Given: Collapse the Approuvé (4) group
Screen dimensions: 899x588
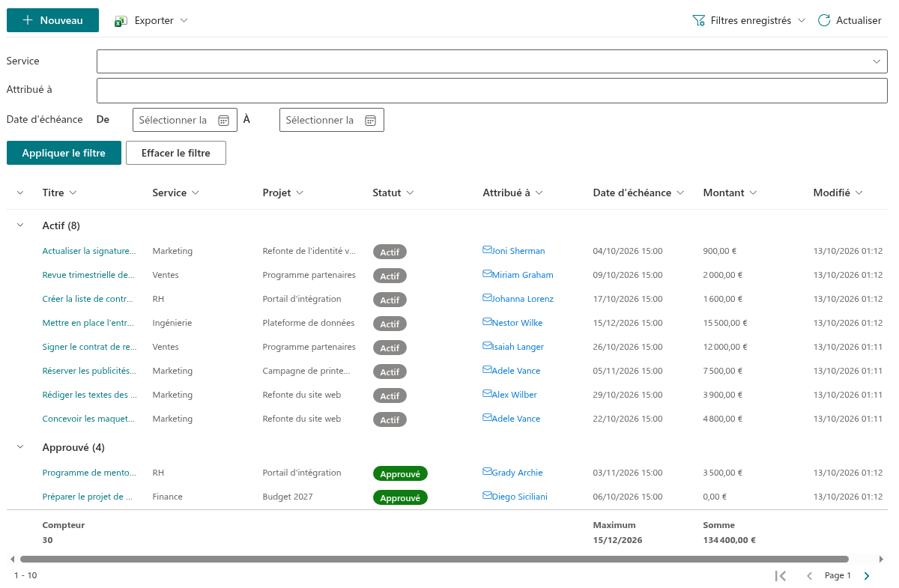Looking at the screenshot, I should pos(20,446).
